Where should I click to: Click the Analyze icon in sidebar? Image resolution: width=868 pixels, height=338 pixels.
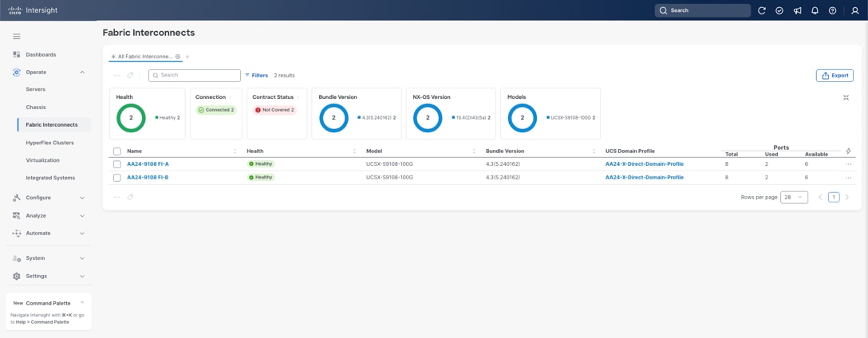[17, 215]
